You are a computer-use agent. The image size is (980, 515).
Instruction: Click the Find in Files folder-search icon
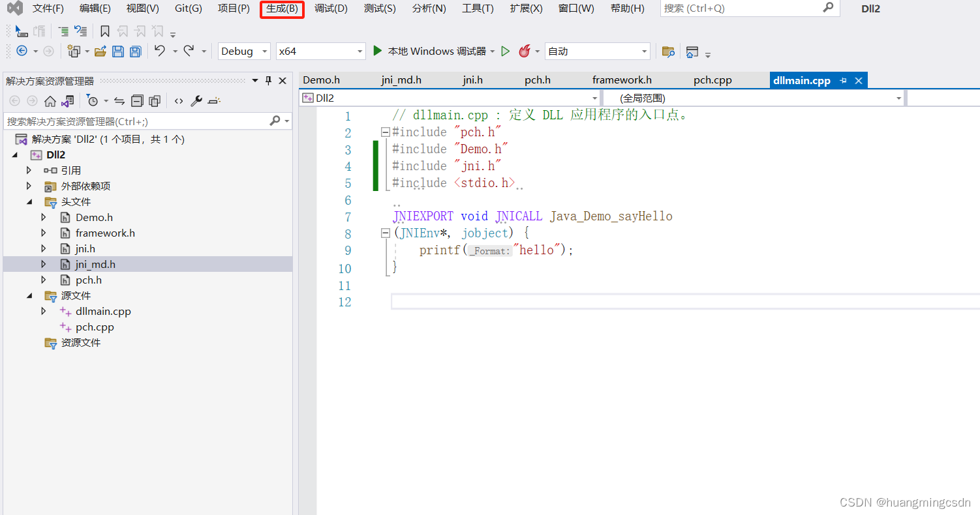(x=668, y=51)
